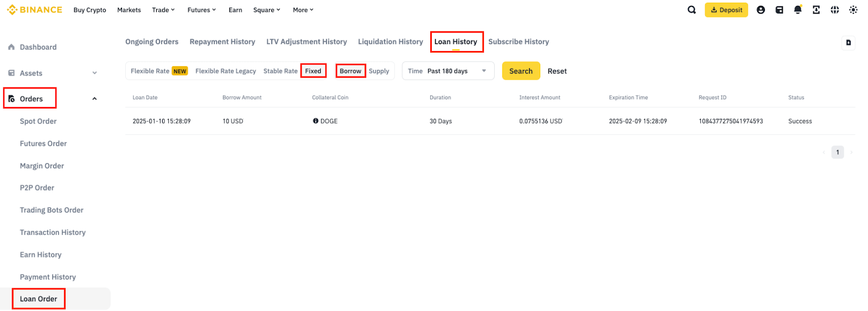The image size is (868, 311).
Task: Open Time range Past 180 days dropdown
Action: (x=448, y=71)
